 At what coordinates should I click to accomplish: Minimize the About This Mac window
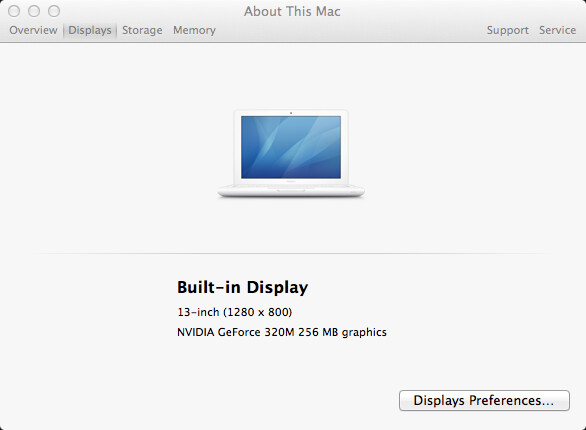pos(34,11)
